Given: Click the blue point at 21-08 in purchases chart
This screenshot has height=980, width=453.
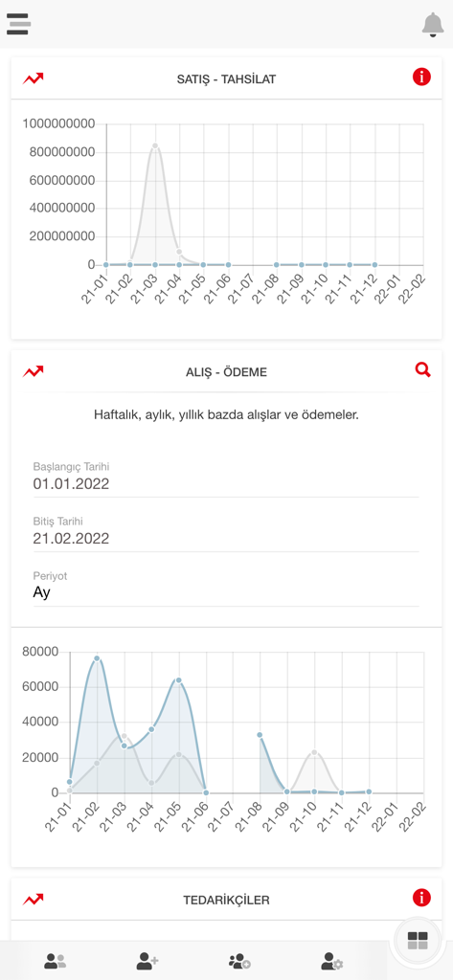Looking at the screenshot, I should point(260,735).
